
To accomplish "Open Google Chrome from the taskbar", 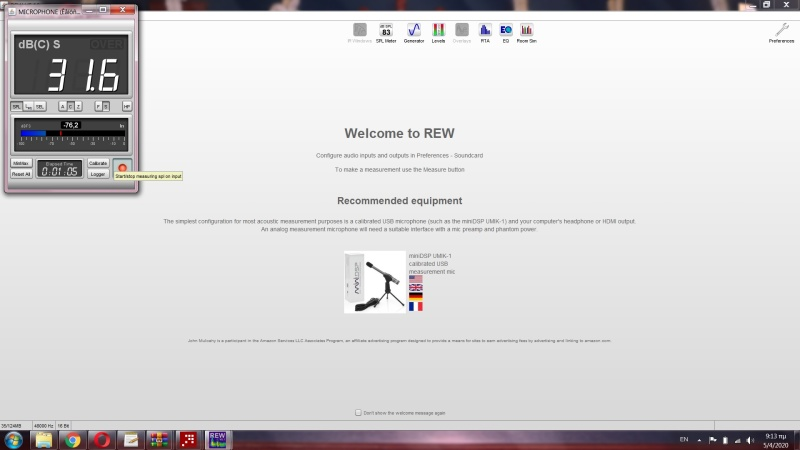I will (73, 440).
